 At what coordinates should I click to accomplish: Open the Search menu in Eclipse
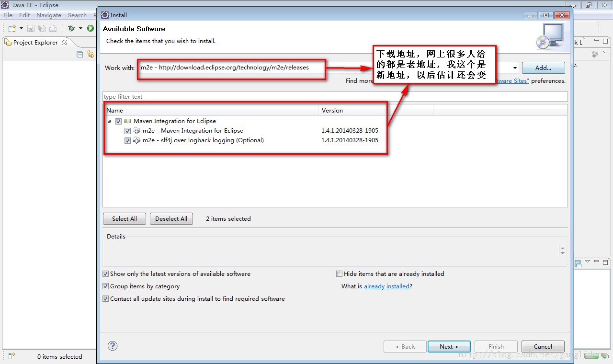(77, 15)
